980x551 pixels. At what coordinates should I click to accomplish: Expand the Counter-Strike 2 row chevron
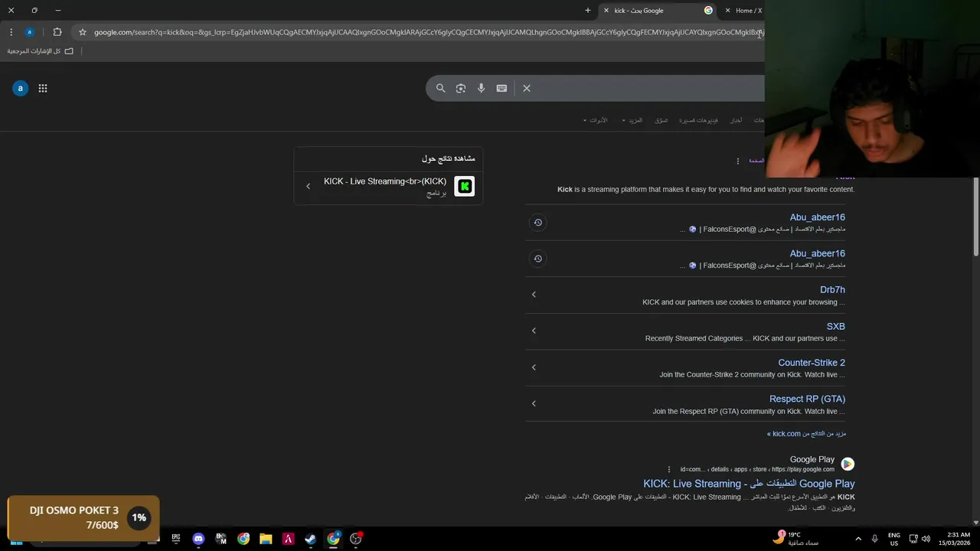pyautogui.click(x=534, y=367)
